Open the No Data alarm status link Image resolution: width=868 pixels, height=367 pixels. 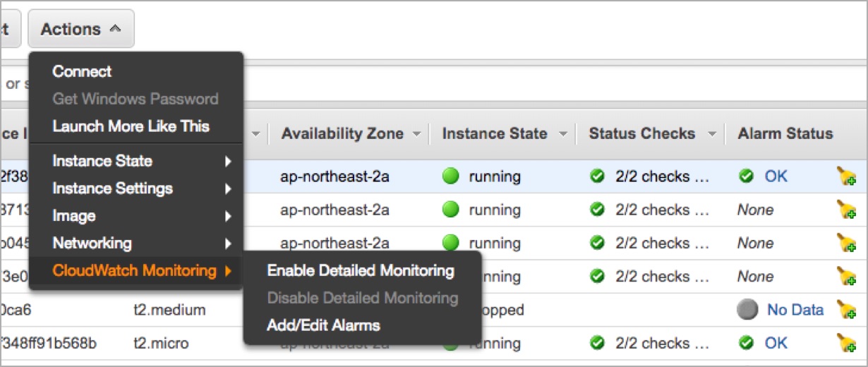coord(795,310)
